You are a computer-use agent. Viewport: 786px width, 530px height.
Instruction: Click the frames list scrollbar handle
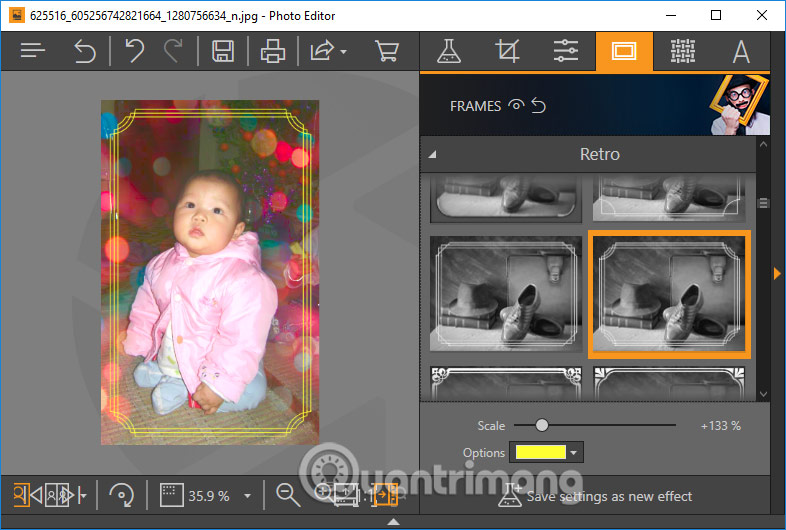pyautogui.click(x=763, y=204)
